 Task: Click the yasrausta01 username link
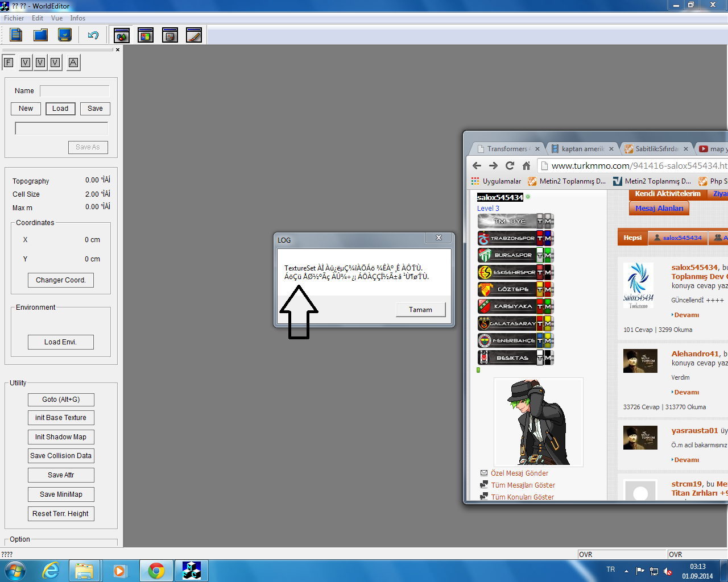point(694,431)
